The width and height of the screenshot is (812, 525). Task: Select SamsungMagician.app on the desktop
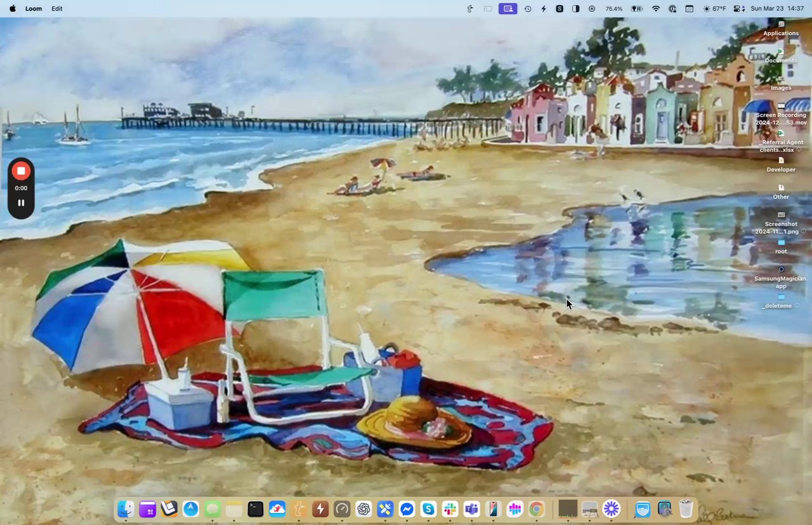pos(781,278)
